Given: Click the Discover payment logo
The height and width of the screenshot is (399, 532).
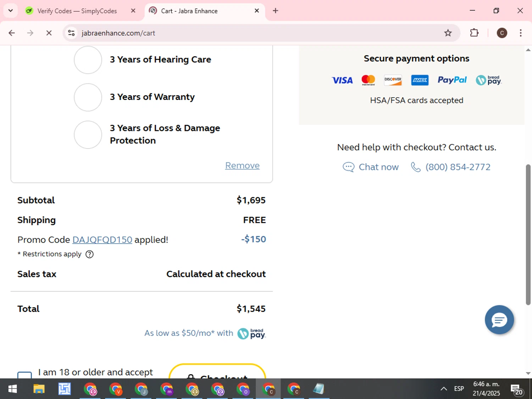Looking at the screenshot, I should 393,80.
